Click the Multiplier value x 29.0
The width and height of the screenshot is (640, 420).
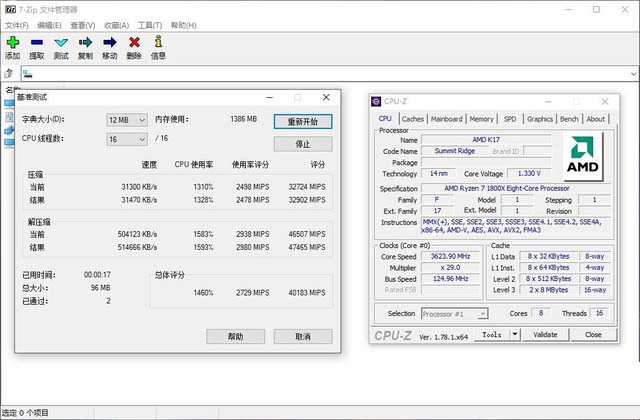click(x=451, y=268)
